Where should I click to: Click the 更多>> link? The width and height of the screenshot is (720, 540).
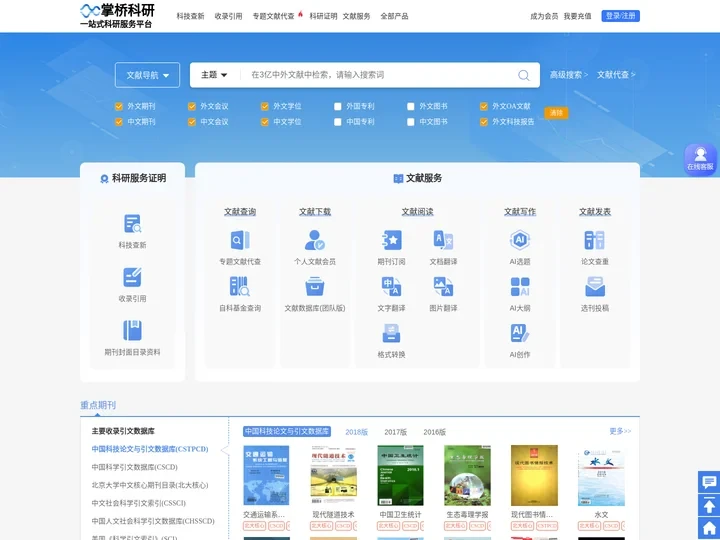click(x=620, y=431)
